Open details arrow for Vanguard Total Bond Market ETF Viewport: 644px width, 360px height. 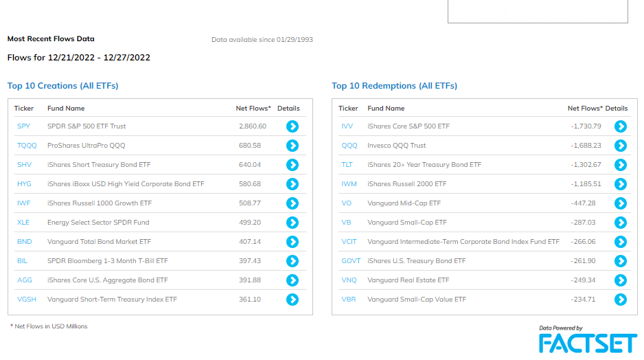(x=292, y=242)
